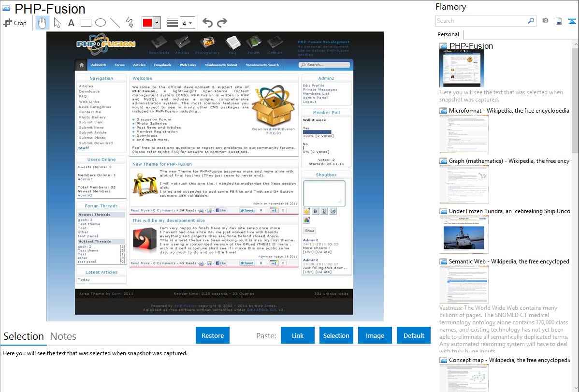Pick the rectangle drawing tool
Screen dimensions: 579x392
coord(86,23)
